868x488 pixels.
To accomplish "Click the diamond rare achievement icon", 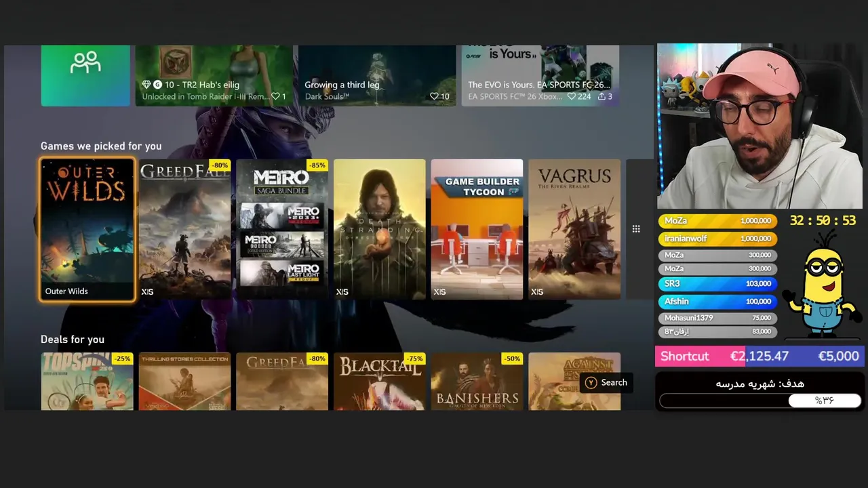I will pyautogui.click(x=146, y=85).
